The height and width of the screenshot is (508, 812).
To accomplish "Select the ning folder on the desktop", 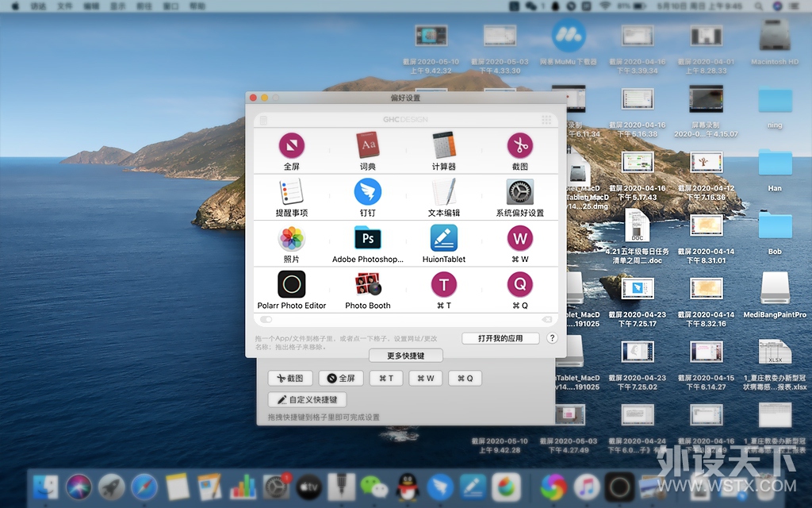I will click(x=775, y=108).
